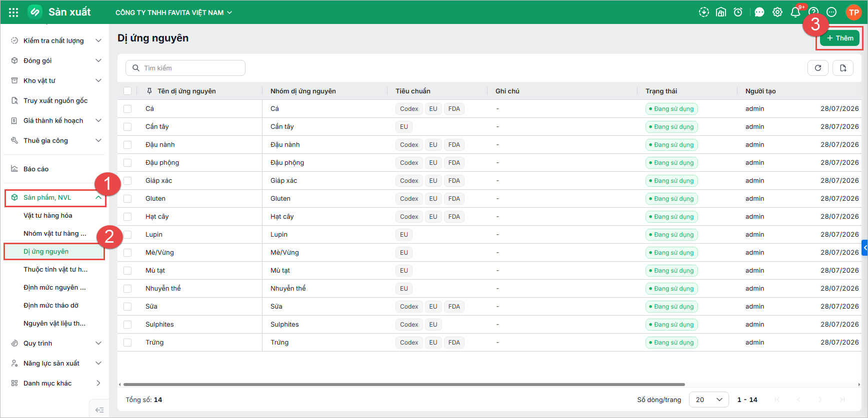Sort by the Nhóm dị ứng nguyên column header
Viewport: 868px width, 418px height.
303,91
